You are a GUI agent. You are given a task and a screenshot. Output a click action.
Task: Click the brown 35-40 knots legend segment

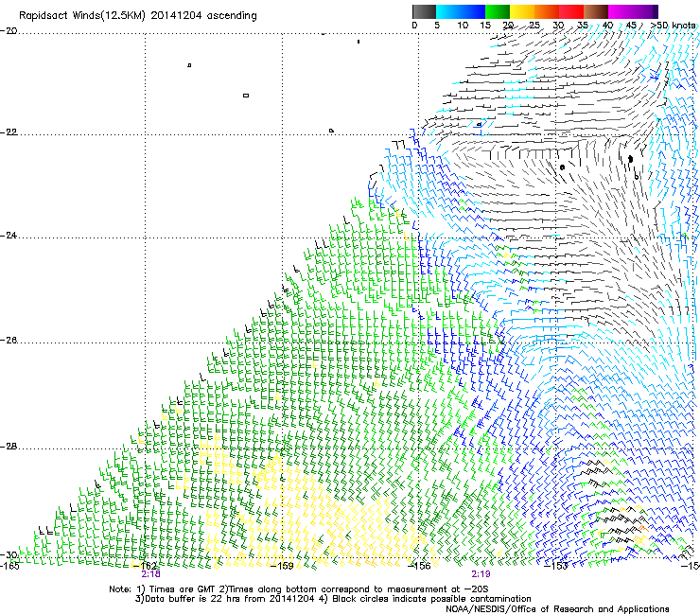click(x=596, y=11)
